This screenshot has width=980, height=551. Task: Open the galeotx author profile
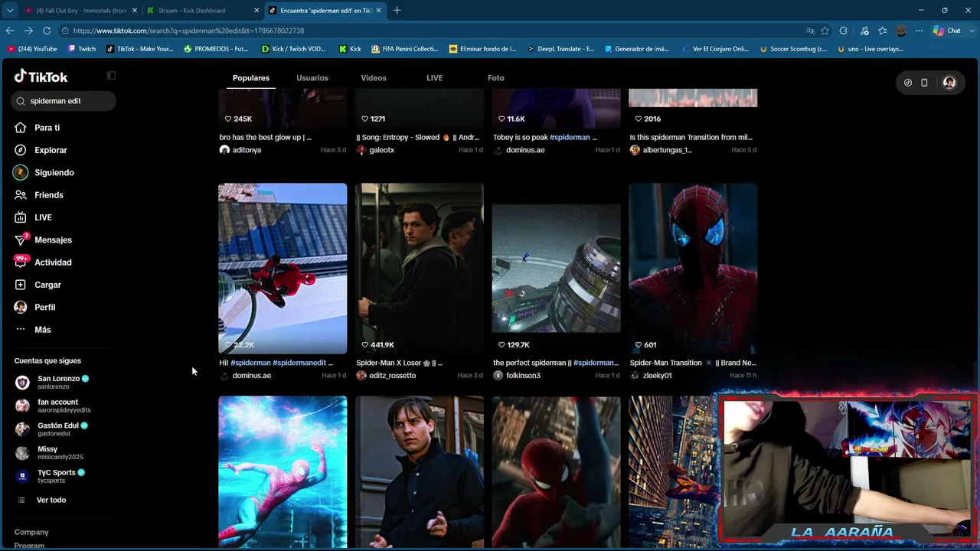click(x=382, y=150)
